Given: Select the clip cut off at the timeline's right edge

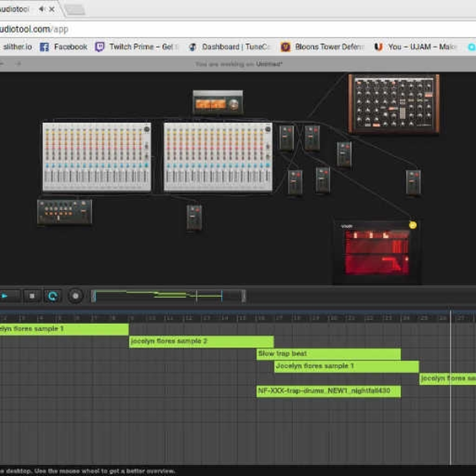Looking at the screenshot, I should (447, 379).
